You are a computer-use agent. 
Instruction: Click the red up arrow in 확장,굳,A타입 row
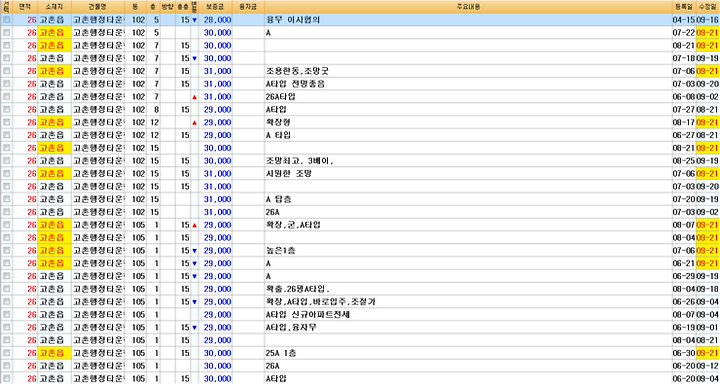[194, 226]
